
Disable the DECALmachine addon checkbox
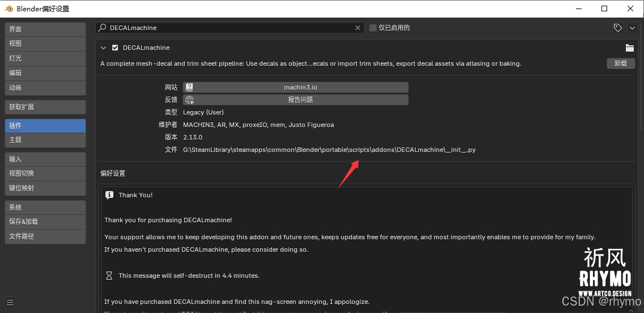[115, 48]
